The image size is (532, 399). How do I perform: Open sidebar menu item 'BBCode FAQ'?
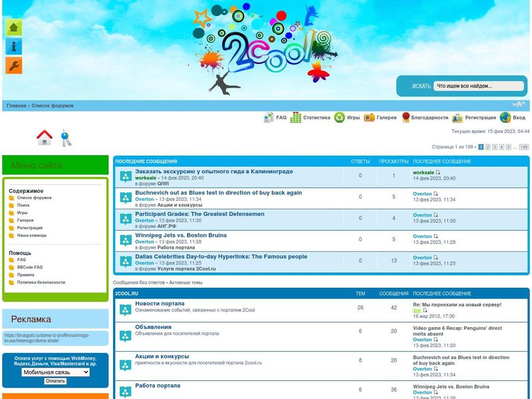30,267
